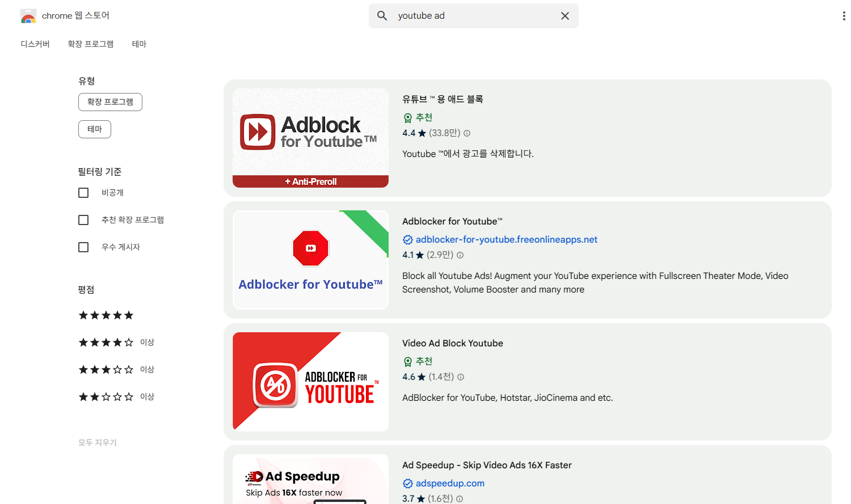
Task: Click the star icon beside the 4.1 rating
Action: tap(420, 255)
